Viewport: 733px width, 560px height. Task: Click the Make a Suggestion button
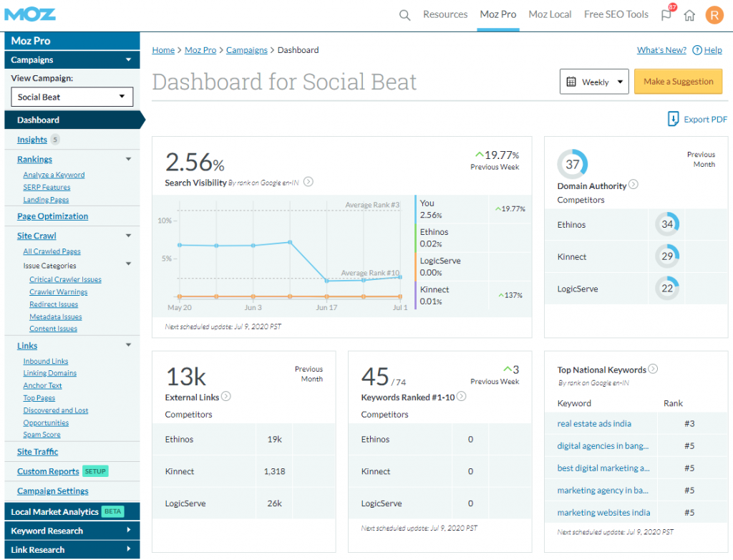(679, 82)
